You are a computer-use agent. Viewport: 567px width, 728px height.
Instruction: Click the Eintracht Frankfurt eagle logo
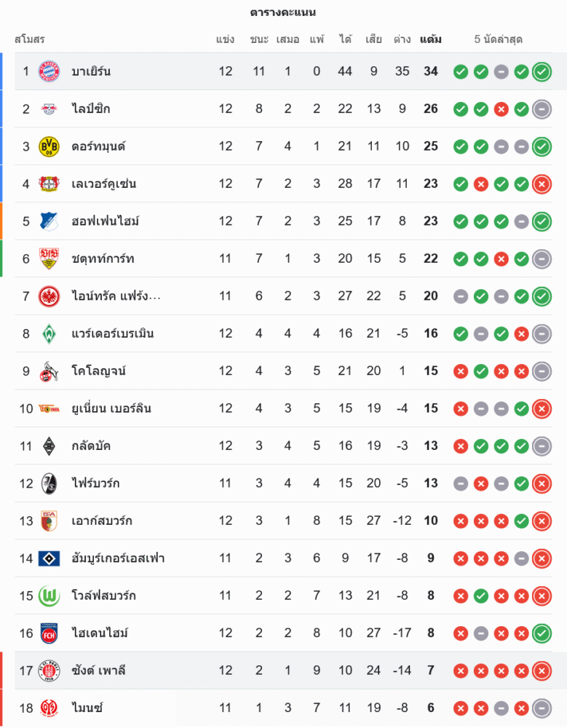(49, 296)
